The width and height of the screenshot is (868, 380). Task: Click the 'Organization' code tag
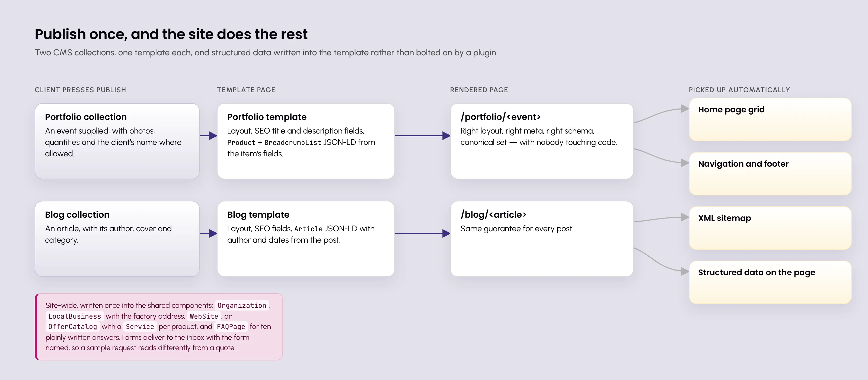coord(242,305)
